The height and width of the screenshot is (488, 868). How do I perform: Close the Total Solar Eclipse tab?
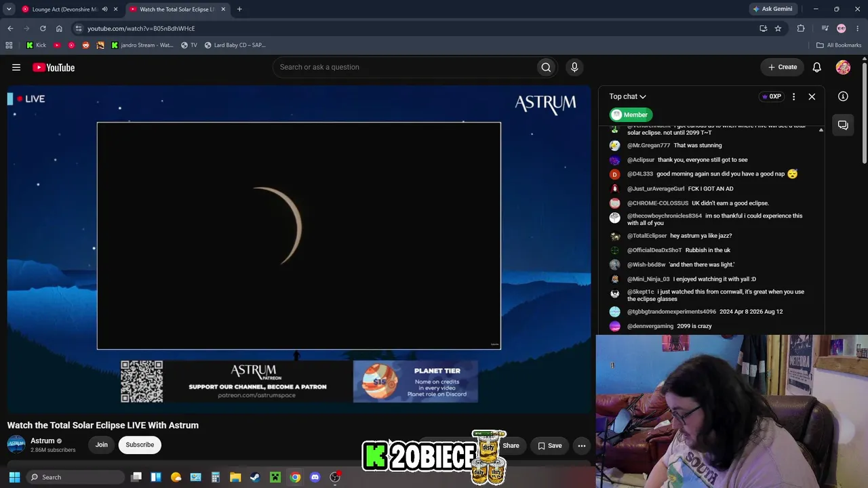pyautogui.click(x=223, y=9)
